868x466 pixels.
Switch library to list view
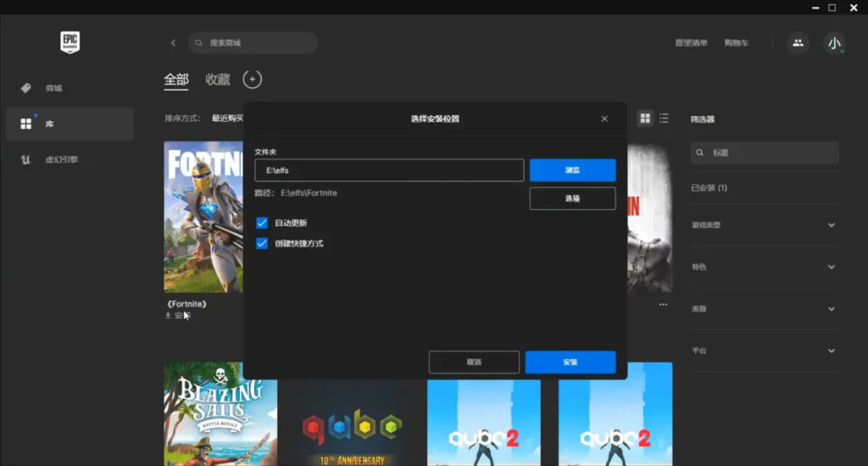point(664,118)
